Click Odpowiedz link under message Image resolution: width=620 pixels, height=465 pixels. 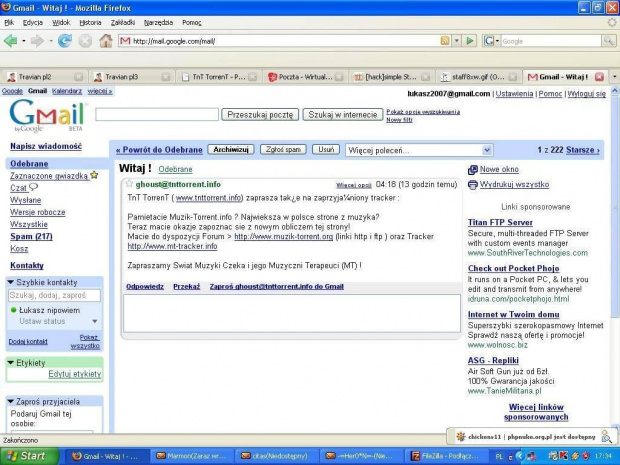click(x=145, y=287)
